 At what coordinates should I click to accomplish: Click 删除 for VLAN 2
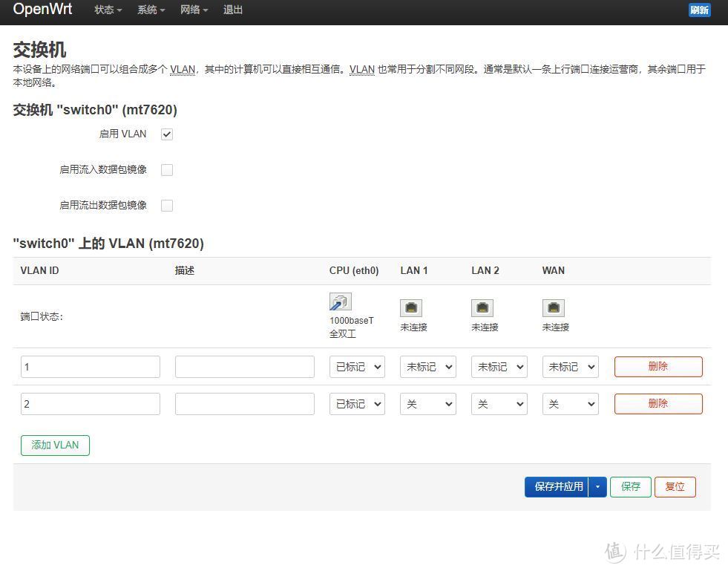coord(658,403)
